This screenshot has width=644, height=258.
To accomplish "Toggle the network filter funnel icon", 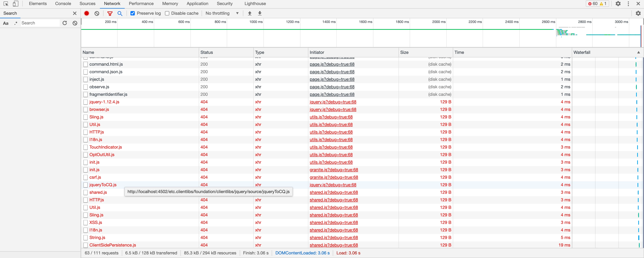I will click(110, 13).
